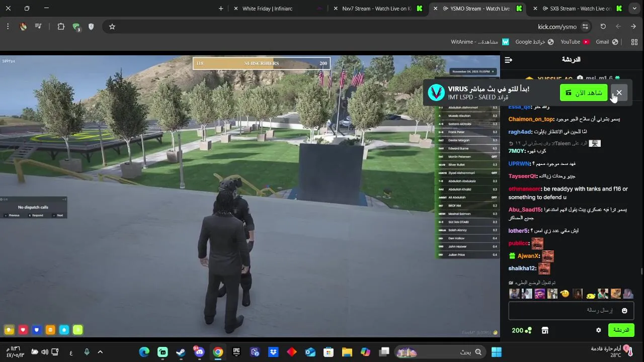The height and width of the screenshot is (362, 644).
Task: Open Dropbox from taskbar
Action: coord(273,352)
